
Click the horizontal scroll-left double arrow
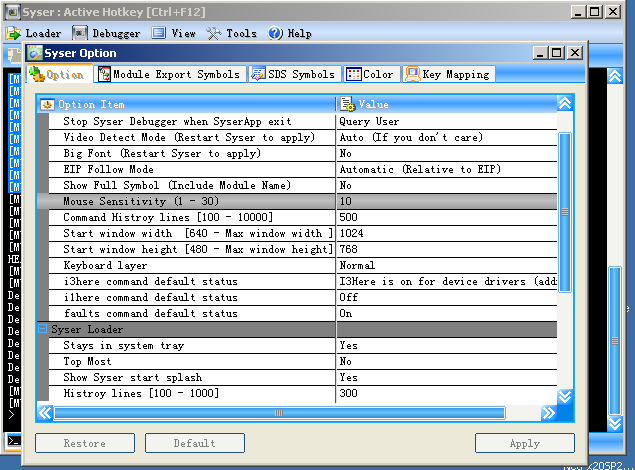(45, 413)
